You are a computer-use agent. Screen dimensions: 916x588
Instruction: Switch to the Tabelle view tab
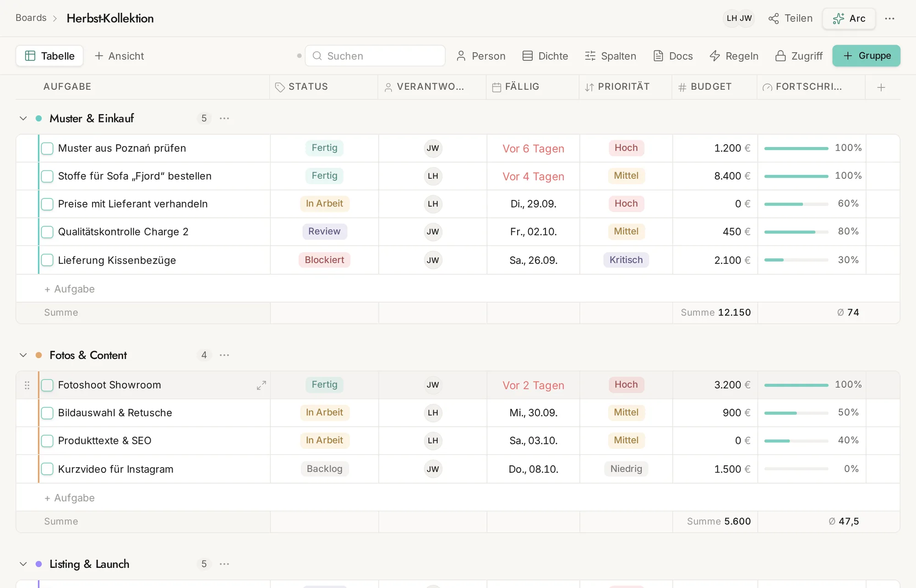tap(49, 56)
